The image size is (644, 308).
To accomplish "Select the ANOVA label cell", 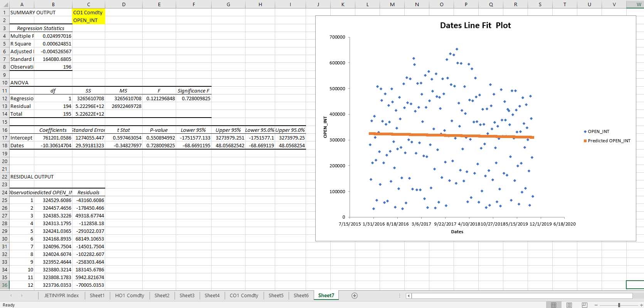I will tap(22, 82).
